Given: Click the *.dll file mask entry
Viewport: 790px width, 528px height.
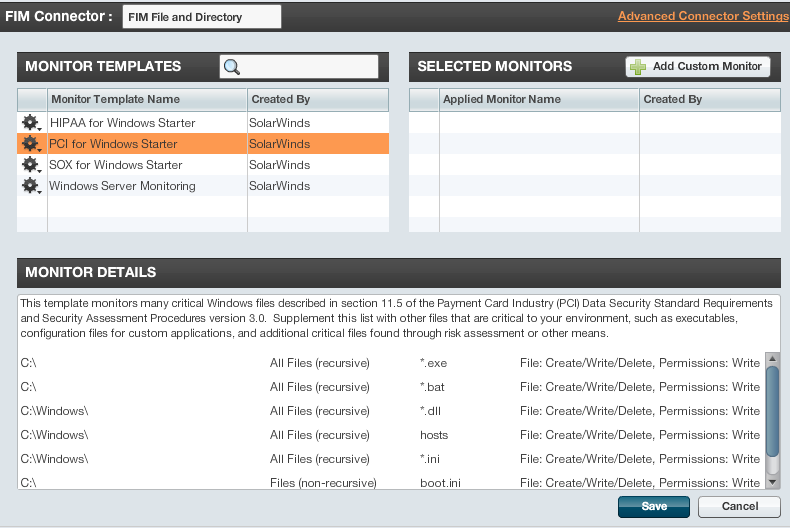Looking at the screenshot, I should tap(430, 411).
